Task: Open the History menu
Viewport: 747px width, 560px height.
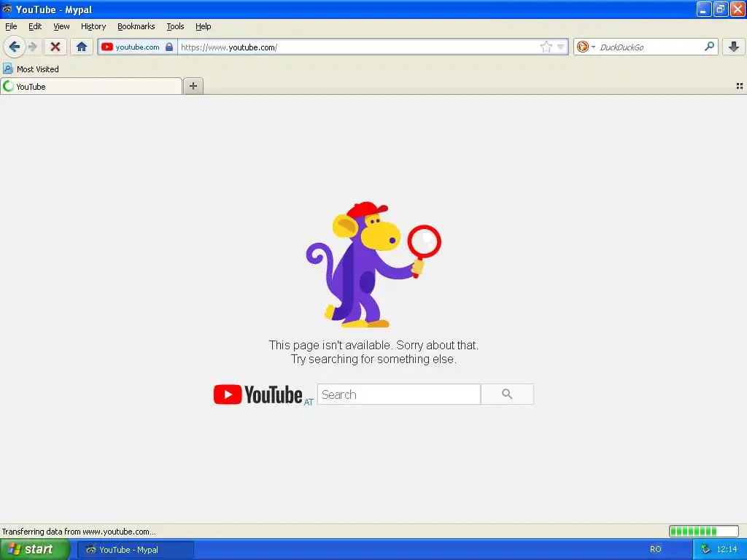Action: tap(93, 26)
